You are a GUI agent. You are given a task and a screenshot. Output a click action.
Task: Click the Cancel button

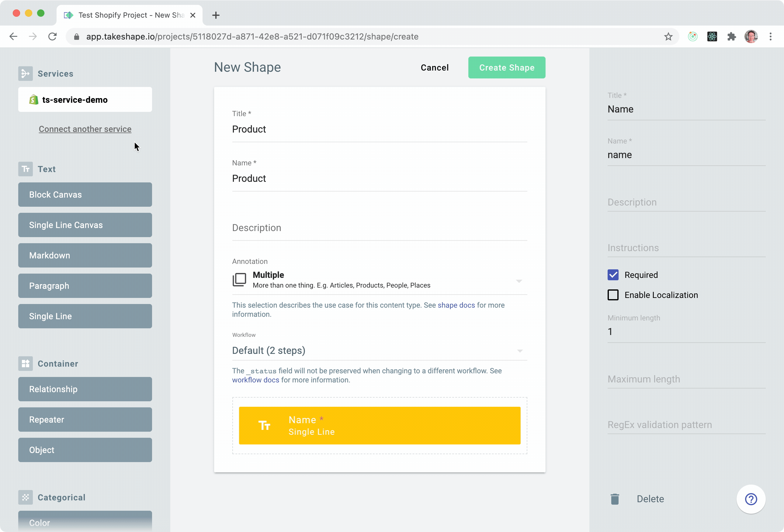pos(435,67)
